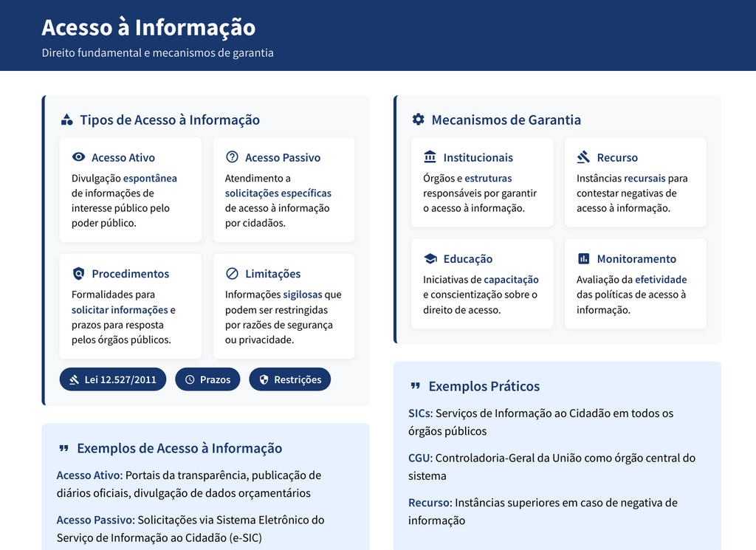Image resolution: width=756 pixels, height=550 pixels.
Task: Click the gear icon beside Mecanismos de Garantia
Action: 418,119
